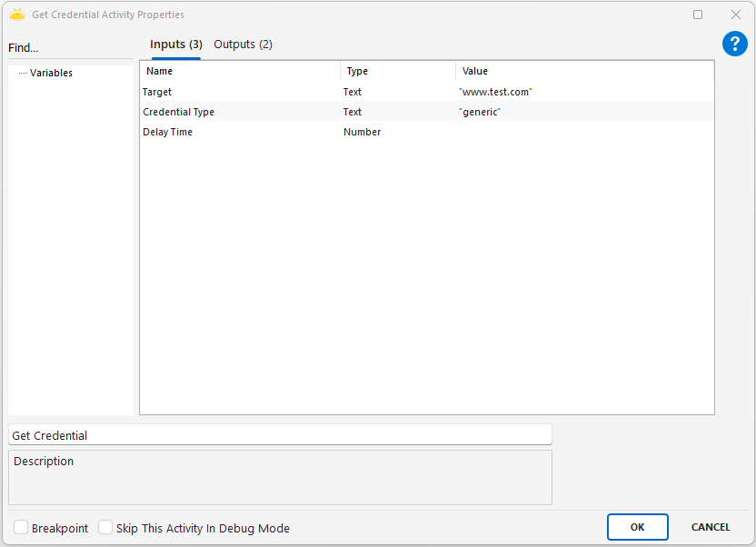The image size is (756, 547).
Task: Toggle Skip This Activity In Debug Mode
Action: pyautogui.click(x=105, y=528)
